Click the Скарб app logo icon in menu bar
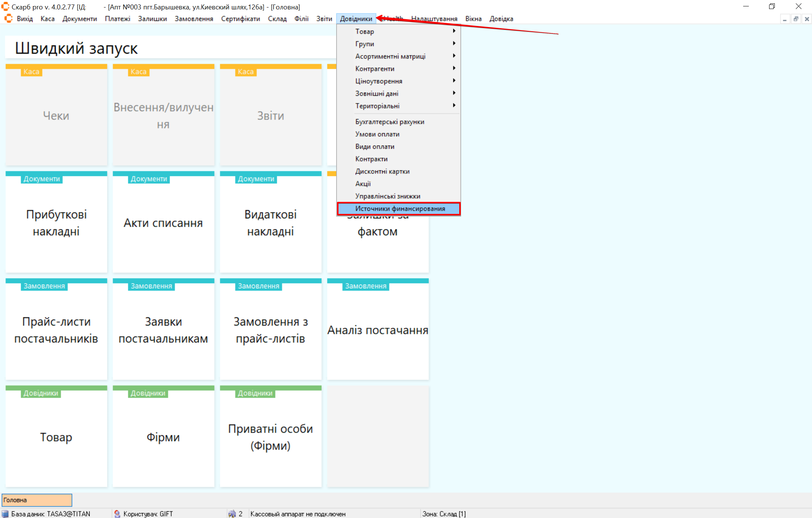The image size is (812, 518). [8, 18]
